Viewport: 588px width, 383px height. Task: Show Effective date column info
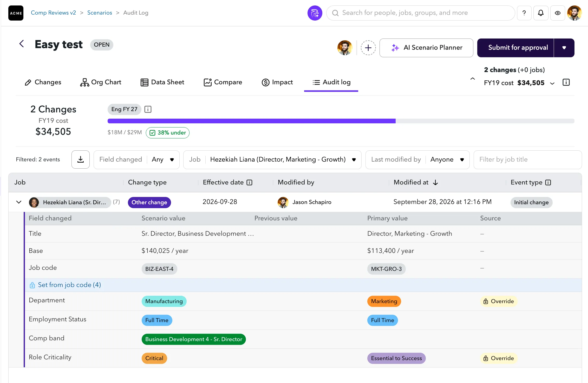[249, 183]
